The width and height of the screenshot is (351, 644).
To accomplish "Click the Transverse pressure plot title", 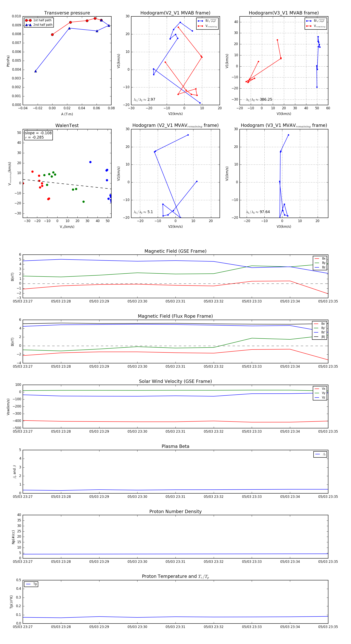I will (x=67, y=13).
